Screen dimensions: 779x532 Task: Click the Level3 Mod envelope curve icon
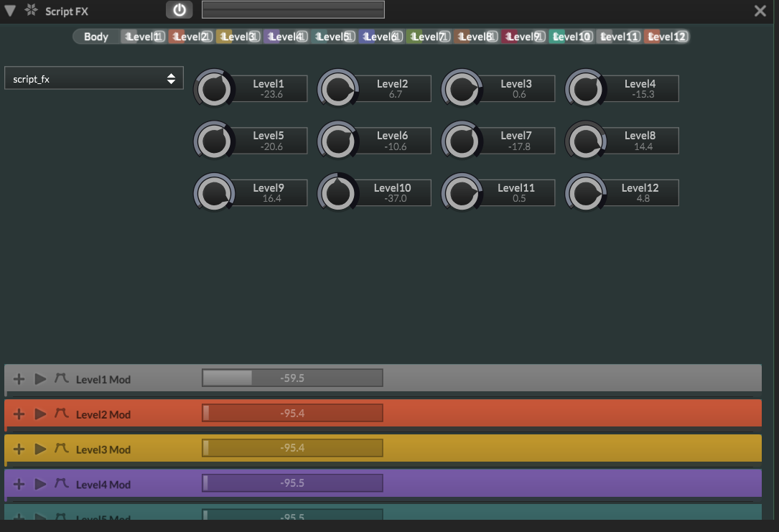pos(62,448)
